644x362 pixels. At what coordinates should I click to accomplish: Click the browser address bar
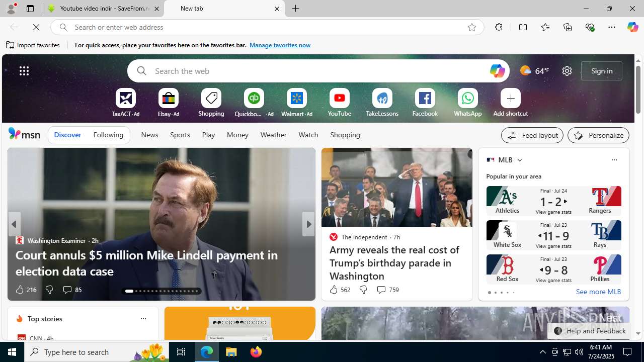point(267,27)
